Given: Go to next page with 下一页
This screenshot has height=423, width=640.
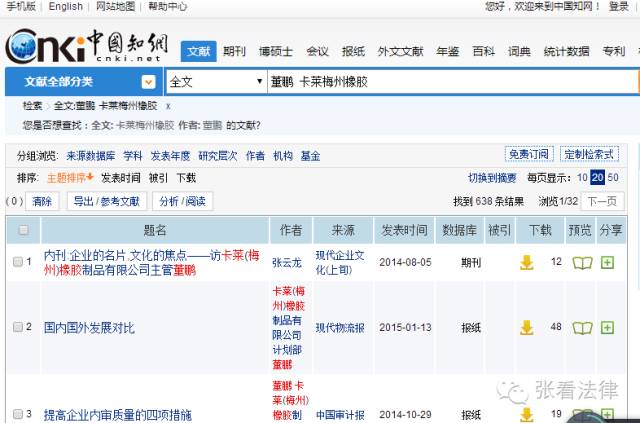Looking at the screenshot, I should pyautogui.click(x=602, y=201).
